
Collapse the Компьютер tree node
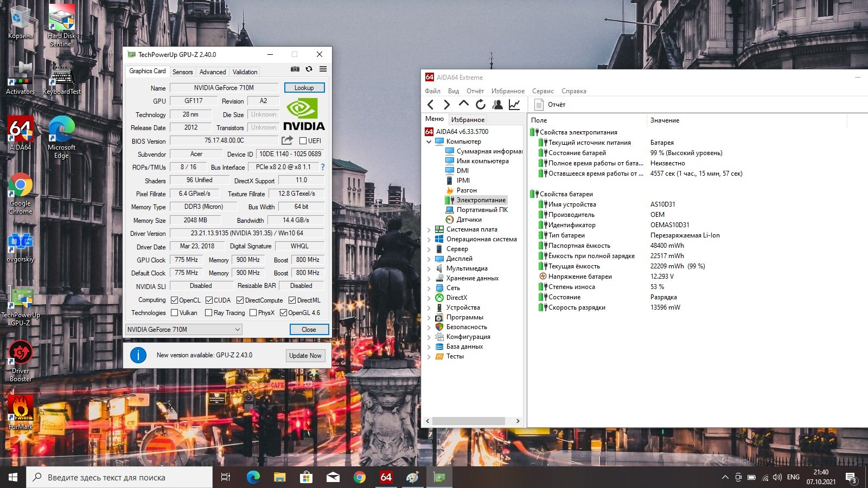[x=429, y=142]
